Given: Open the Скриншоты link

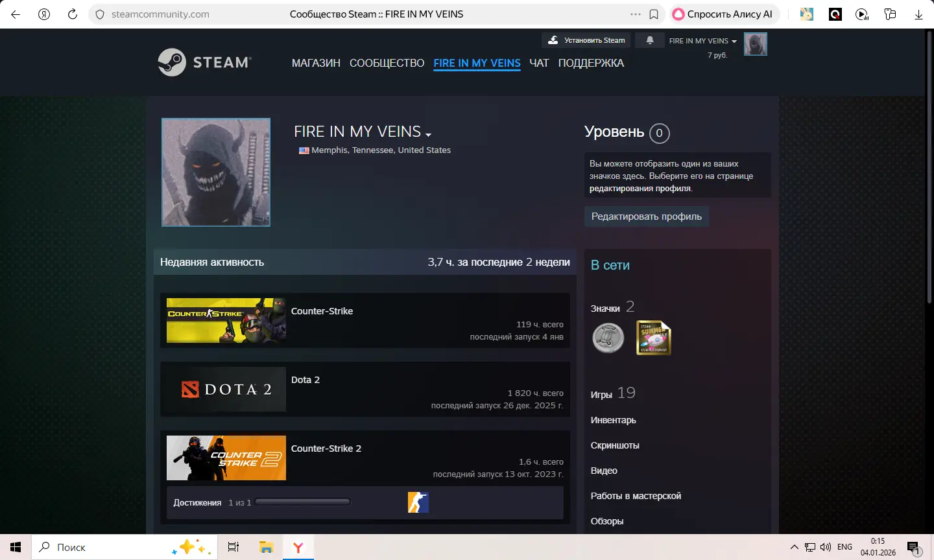Looking at the screenshot, I should pyautogui.click(x=615, y=445).
